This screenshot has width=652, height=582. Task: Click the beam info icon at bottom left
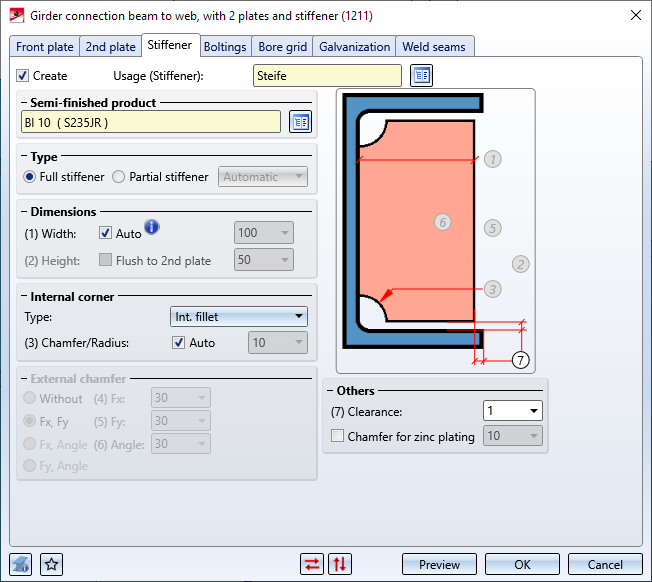(x=21, y=564)
